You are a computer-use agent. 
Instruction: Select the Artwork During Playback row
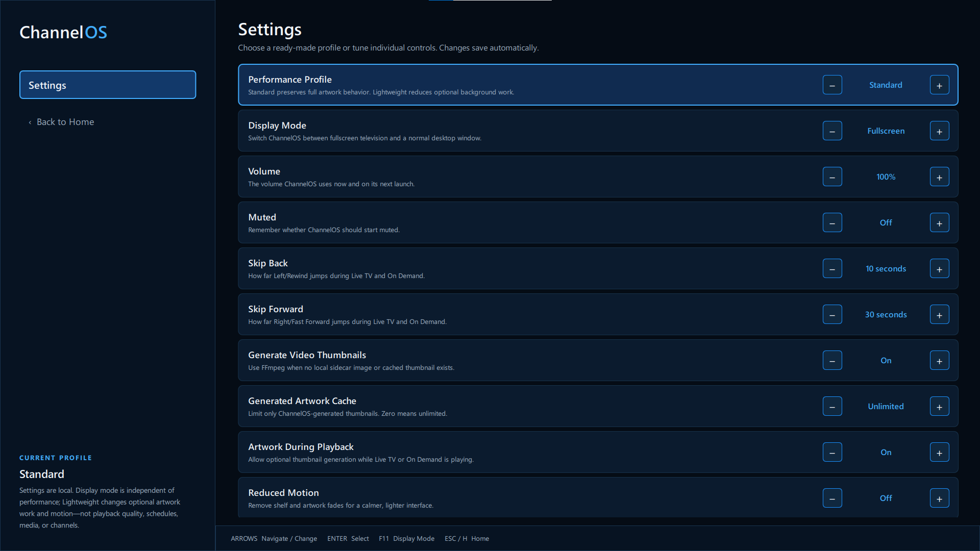point(598,452)
